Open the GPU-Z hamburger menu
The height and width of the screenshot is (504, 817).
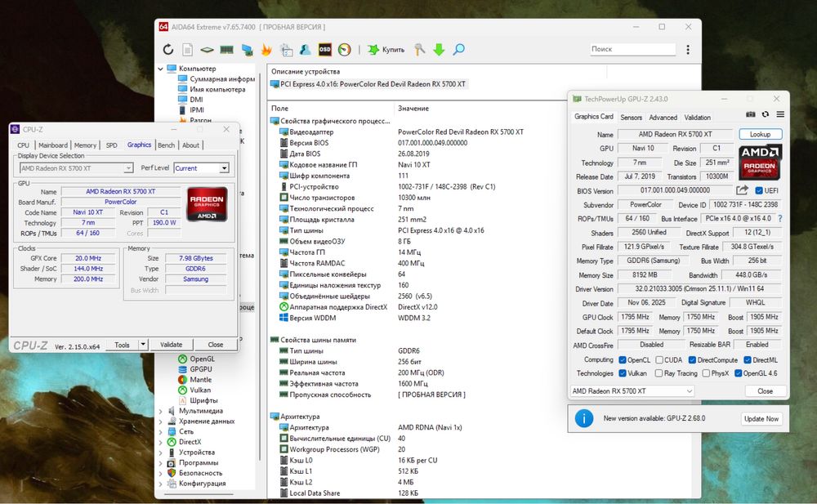[780, 114]
